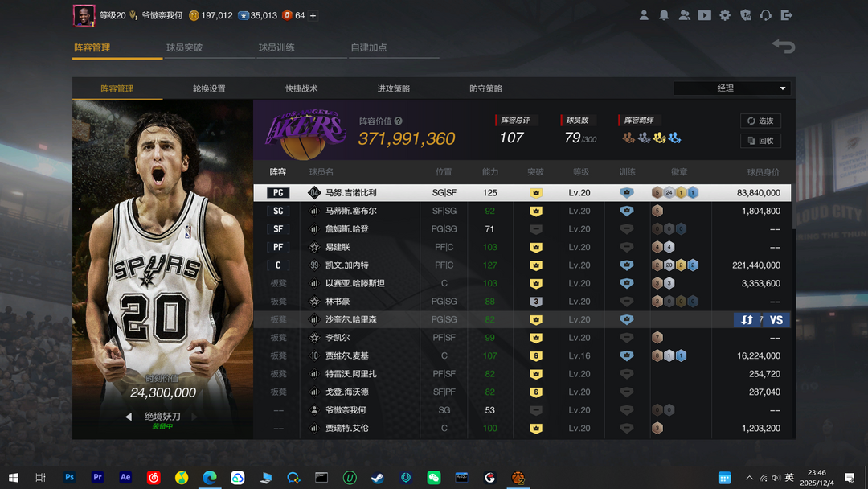This screenshot has width=868, height=489.
Task: Click the exit game icon
Action: 787,15
